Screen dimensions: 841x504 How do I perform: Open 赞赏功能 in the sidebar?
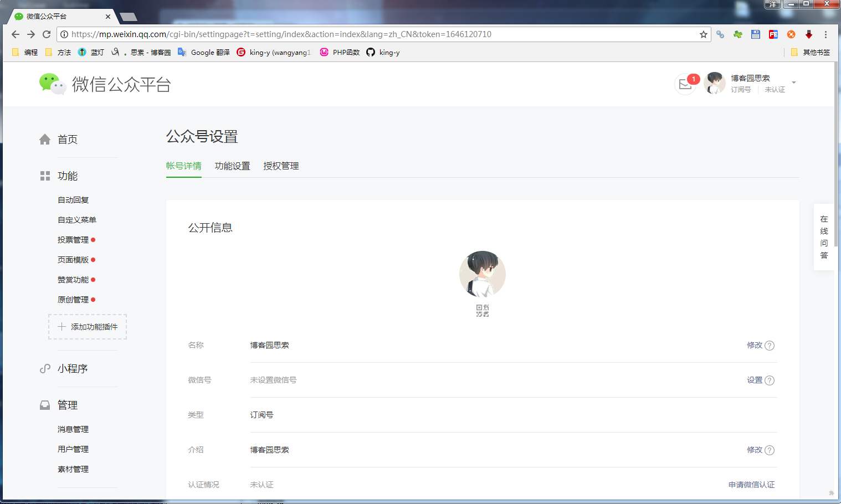click(73, 280)
